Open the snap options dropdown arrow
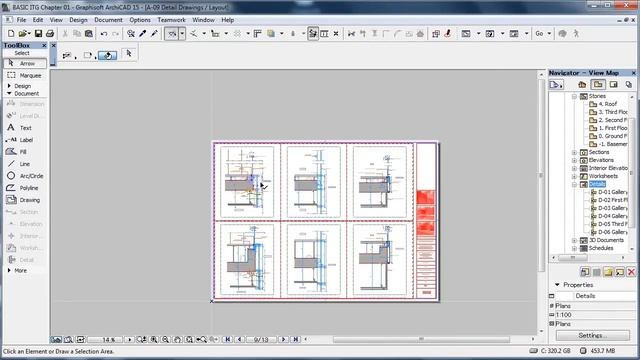 click(x=204, y=33)
